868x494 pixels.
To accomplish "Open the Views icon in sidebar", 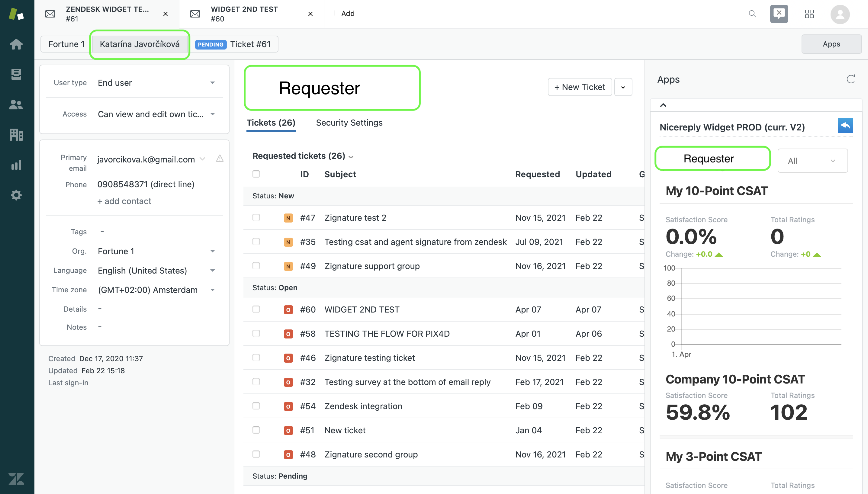I will [x=16, y=74].
